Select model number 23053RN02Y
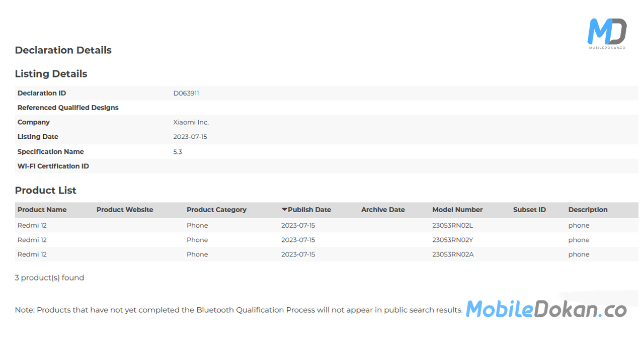Image resolution: width=644 pixels, height=362 pixels. [452, 240]
